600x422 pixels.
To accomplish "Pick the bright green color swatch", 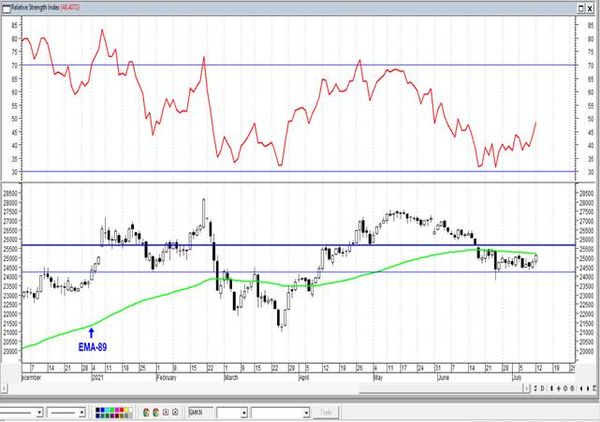I will point(112,409).
